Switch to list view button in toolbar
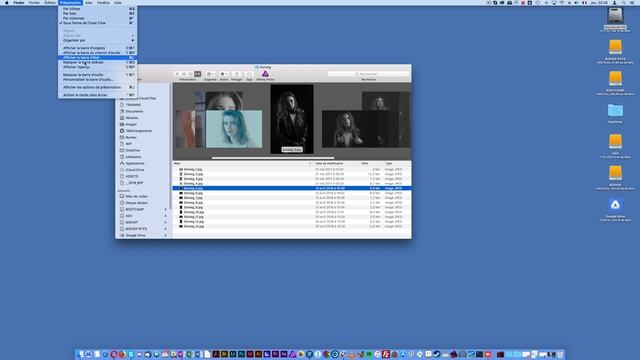The height and width of the screenshot is (360, 640). point(184,74)
